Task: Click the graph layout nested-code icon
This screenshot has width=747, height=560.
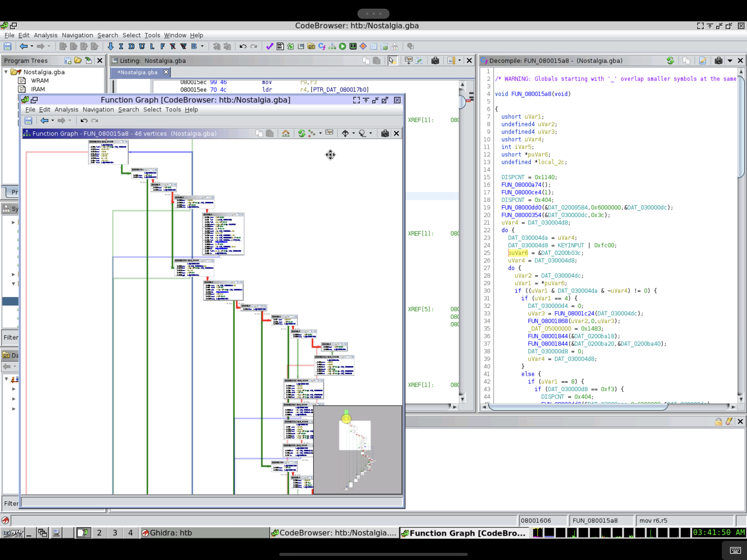Action: [x=312, y=133]
